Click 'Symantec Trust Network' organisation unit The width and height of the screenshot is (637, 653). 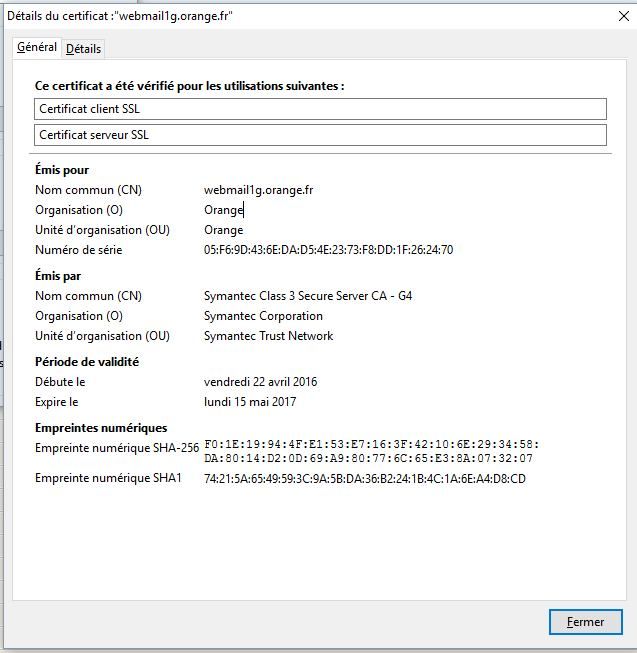click(x=269, y=336)
